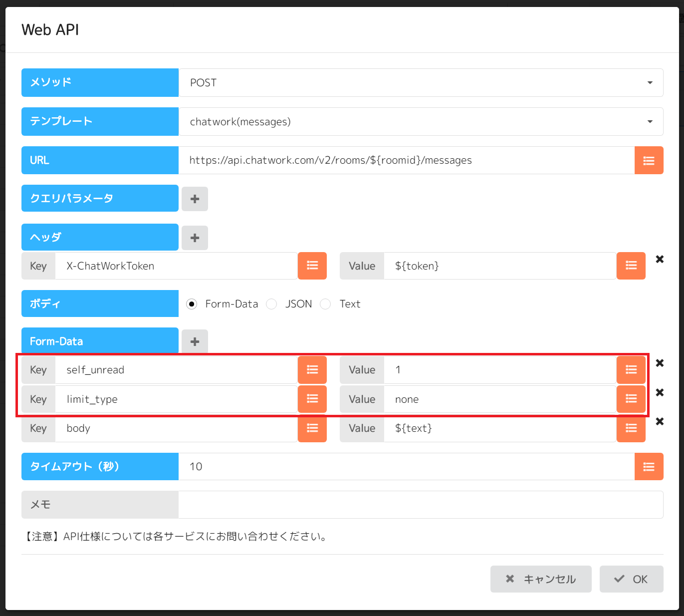Choose Text body type radio
The height and width of the screenshot is (616, 684).
click(x=325, y=304)
